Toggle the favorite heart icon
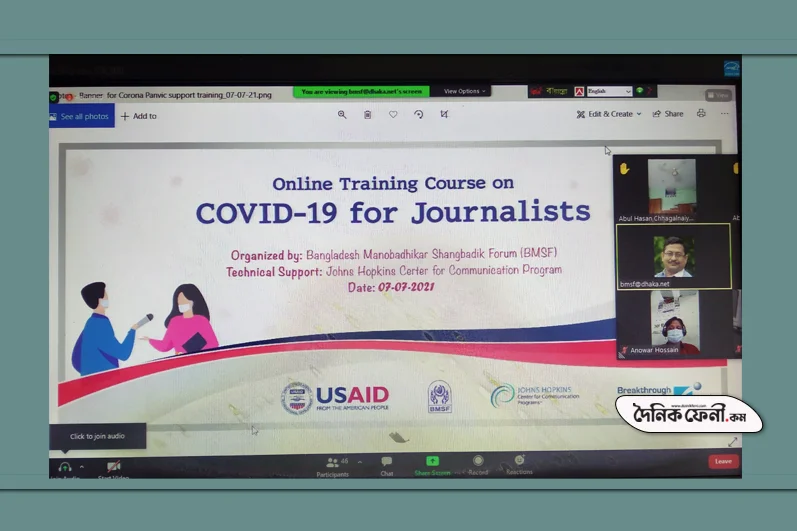 393,114
